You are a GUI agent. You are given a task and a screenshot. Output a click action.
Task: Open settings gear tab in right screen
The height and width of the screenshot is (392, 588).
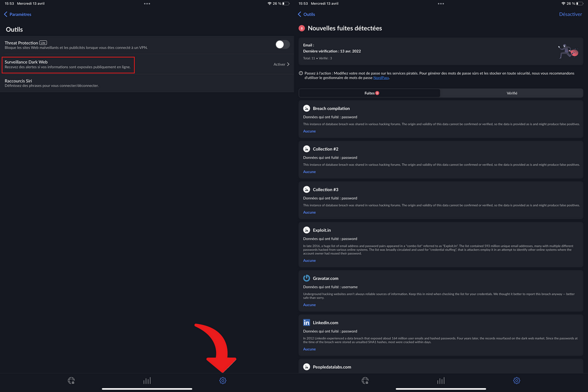(516, 381)
